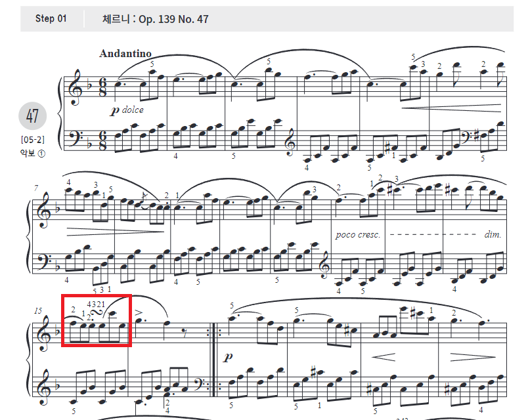The width and height of the screenshot is (528, 420).
Task: Click the title 체르니 : Op. 139 No. 47
Action: [155, 19]
